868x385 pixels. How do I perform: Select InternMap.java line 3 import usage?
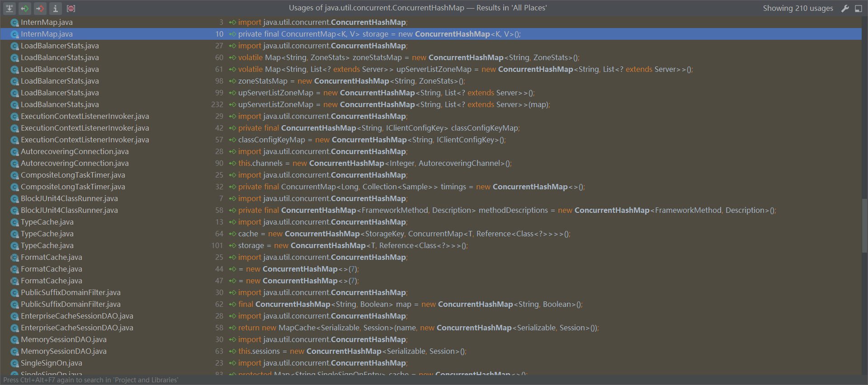(x=431, y=22)
